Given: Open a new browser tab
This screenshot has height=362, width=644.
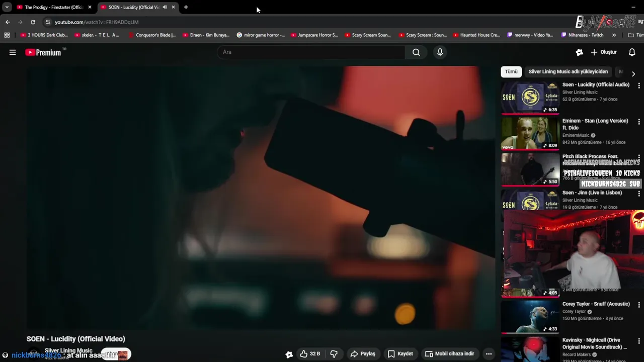Looking at the screenshot, I should [186, 7].
